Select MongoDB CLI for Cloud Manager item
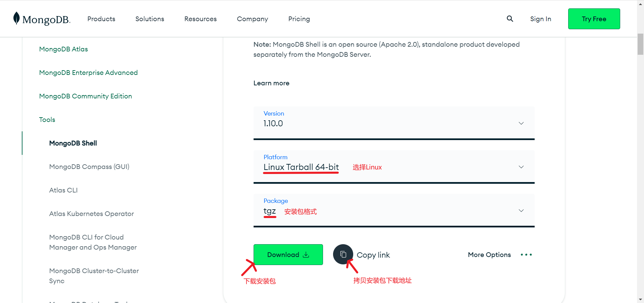Screen dimensions: 644x303 point(93,242)
